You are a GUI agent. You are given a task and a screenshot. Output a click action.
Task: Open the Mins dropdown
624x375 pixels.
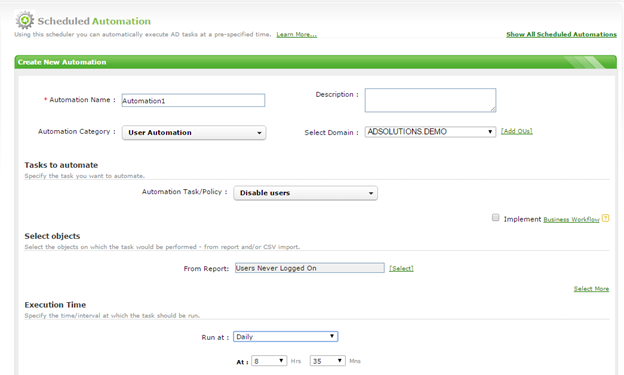[x=328, y=361]
